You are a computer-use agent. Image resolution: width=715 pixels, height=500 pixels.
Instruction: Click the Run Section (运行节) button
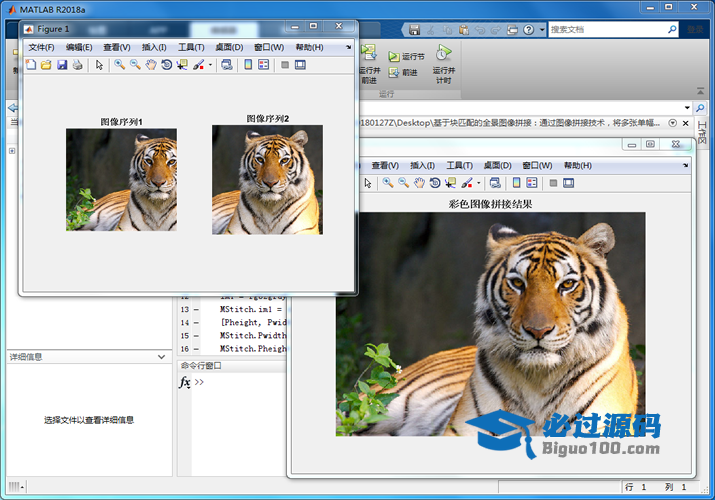tap(406, 57)
